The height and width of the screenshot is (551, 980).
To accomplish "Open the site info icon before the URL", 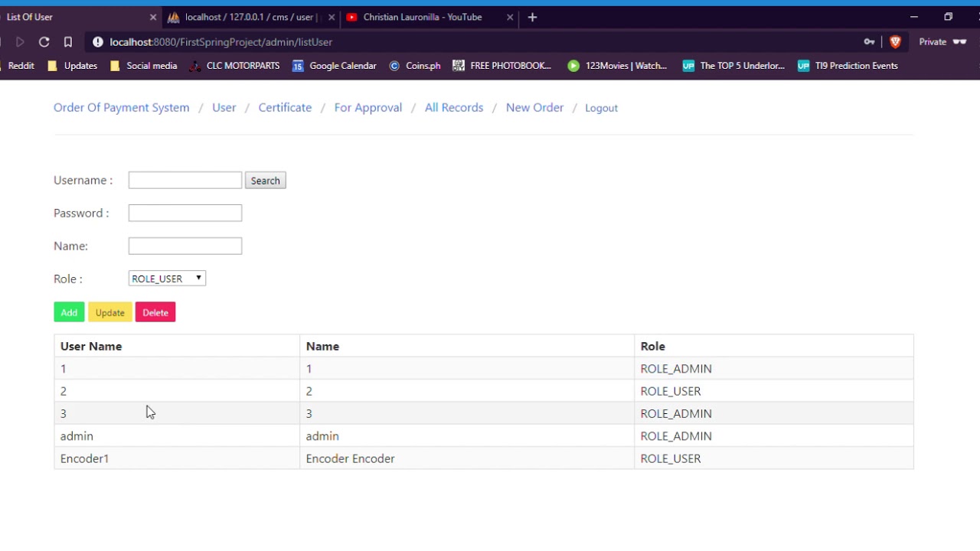I will coord(98,42).
